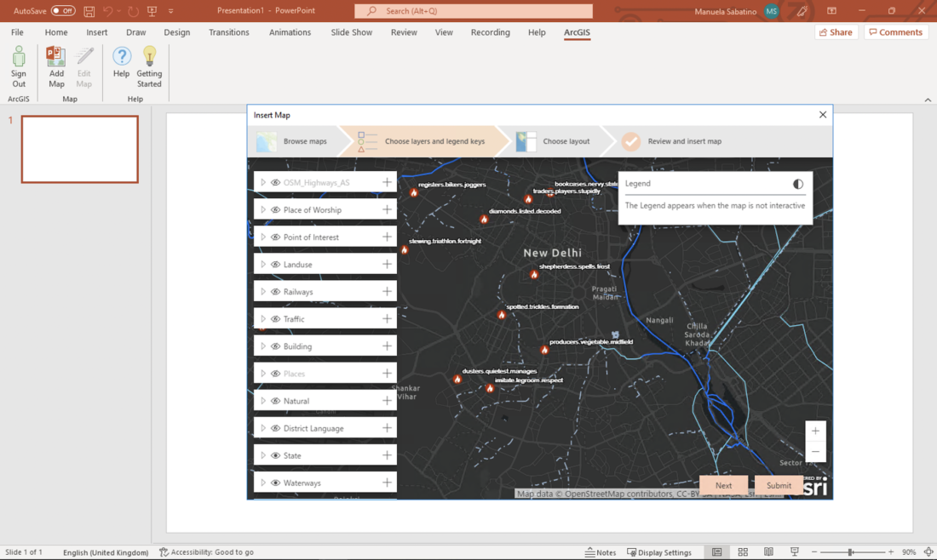Click the Submit button

pyautogui.click(x=779, y=485)
